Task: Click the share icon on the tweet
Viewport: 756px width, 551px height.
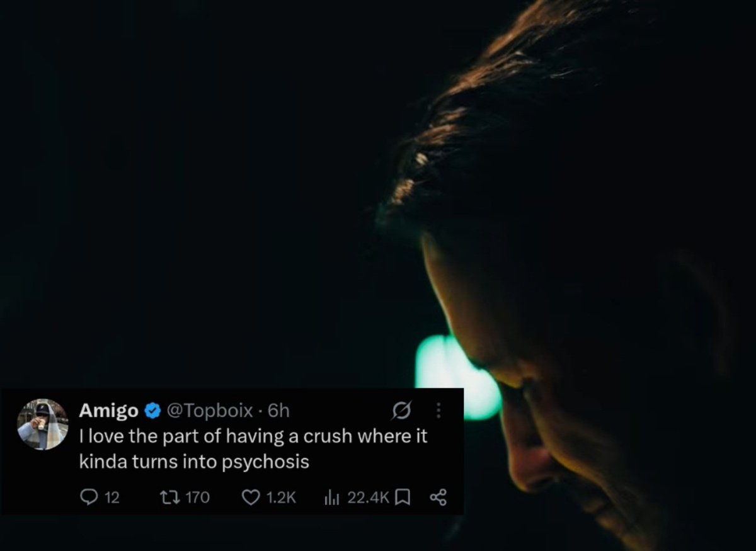Action: pos(438,497)
